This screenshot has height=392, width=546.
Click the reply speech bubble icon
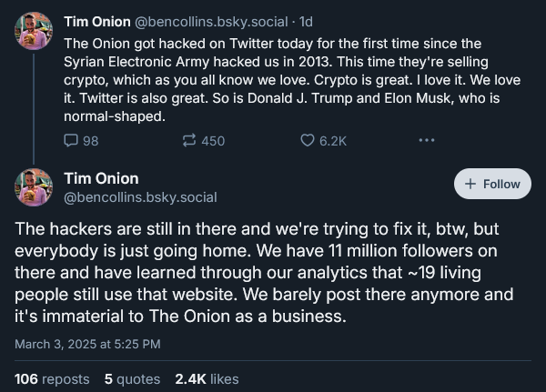click(71, 141)
